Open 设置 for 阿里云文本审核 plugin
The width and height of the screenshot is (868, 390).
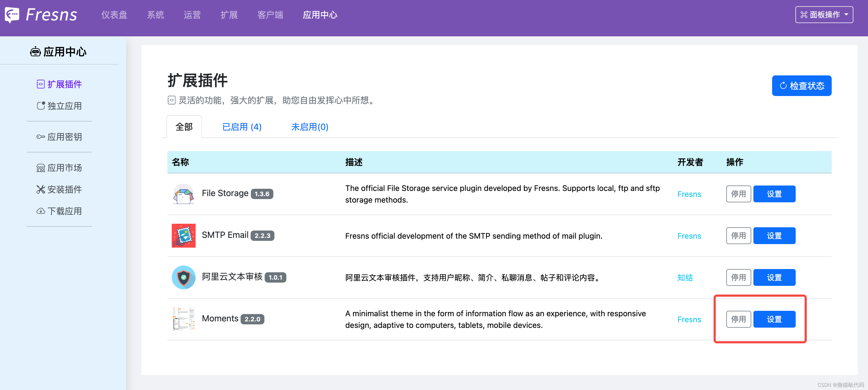pyautogui.click(x=774, y=277)
